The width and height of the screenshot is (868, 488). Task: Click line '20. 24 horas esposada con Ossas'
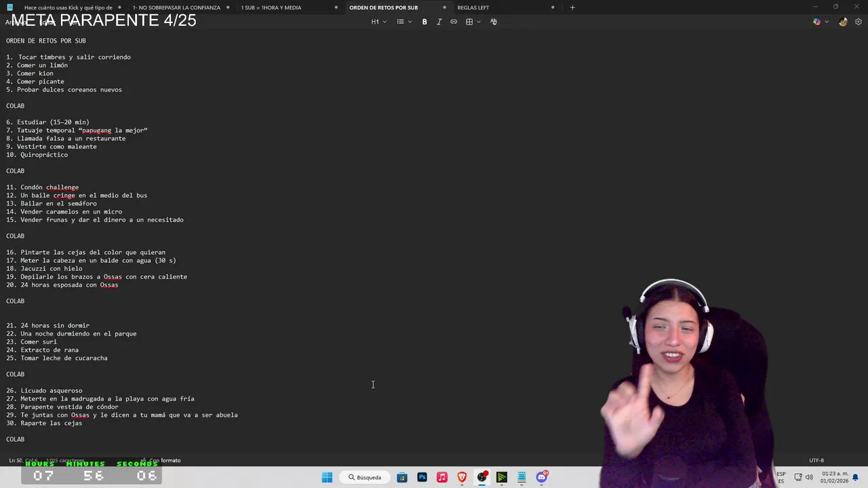point(62,285)
